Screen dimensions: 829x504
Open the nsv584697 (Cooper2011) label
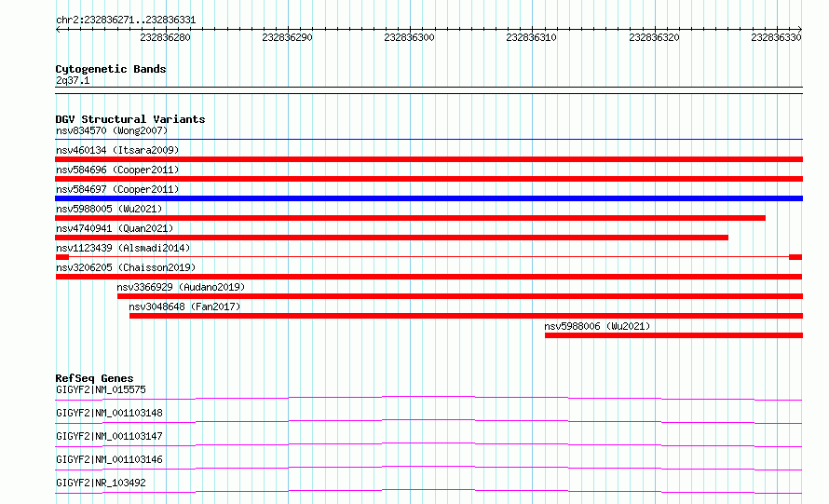117,189
